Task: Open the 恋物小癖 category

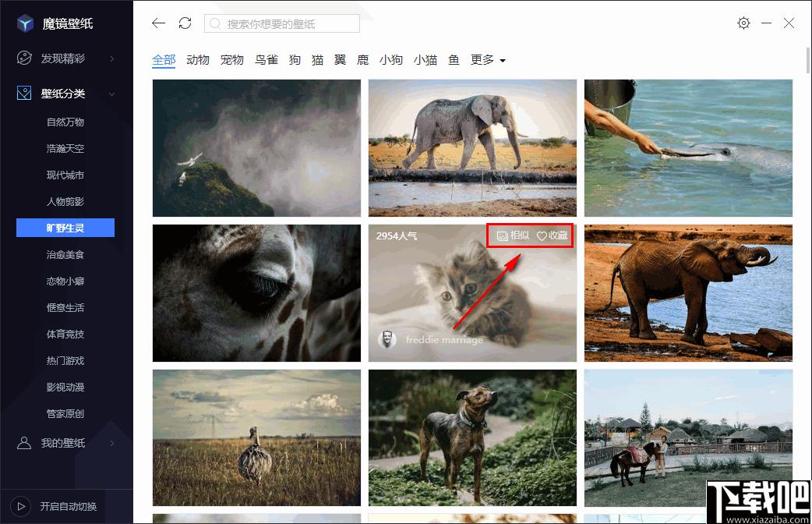Action: click(65, 281)
